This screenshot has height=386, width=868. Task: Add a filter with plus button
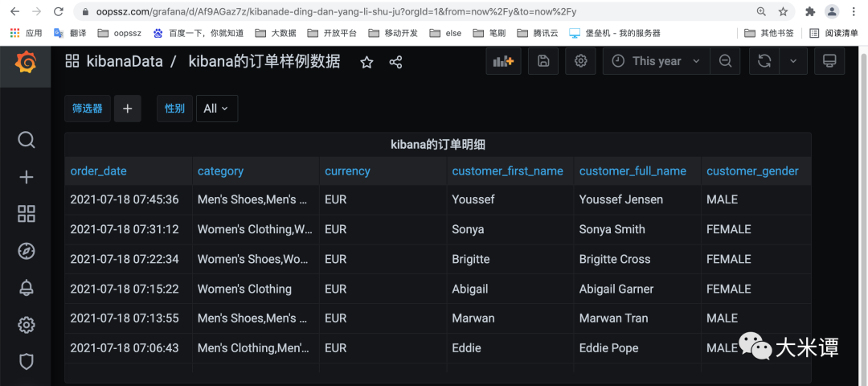pos(127,109)
